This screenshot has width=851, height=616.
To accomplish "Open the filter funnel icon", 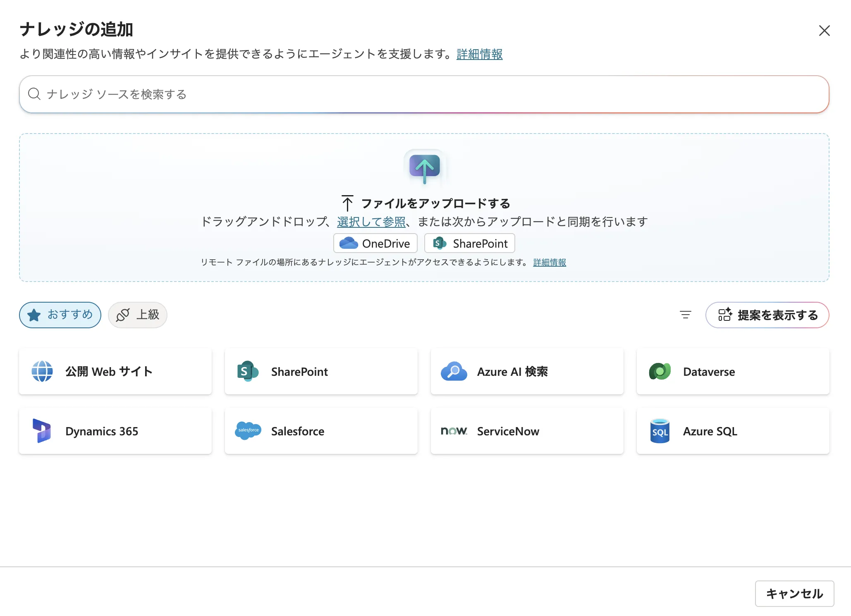I will (x=685, y=315).
